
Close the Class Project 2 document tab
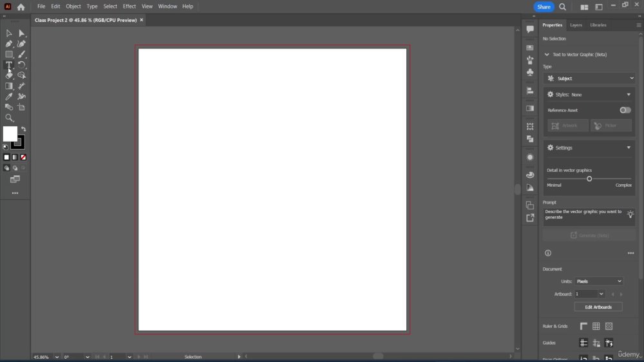[142, 20]
